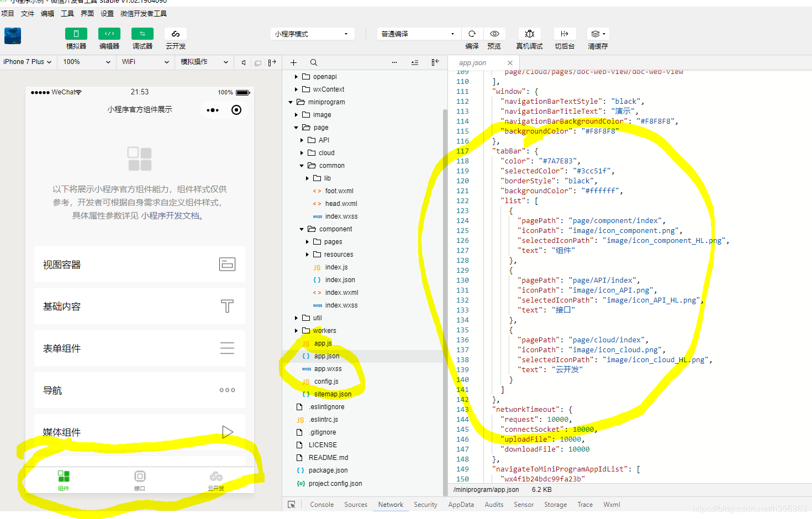
Task: Open mini program capsule menu dots
Action: [213, 110]
